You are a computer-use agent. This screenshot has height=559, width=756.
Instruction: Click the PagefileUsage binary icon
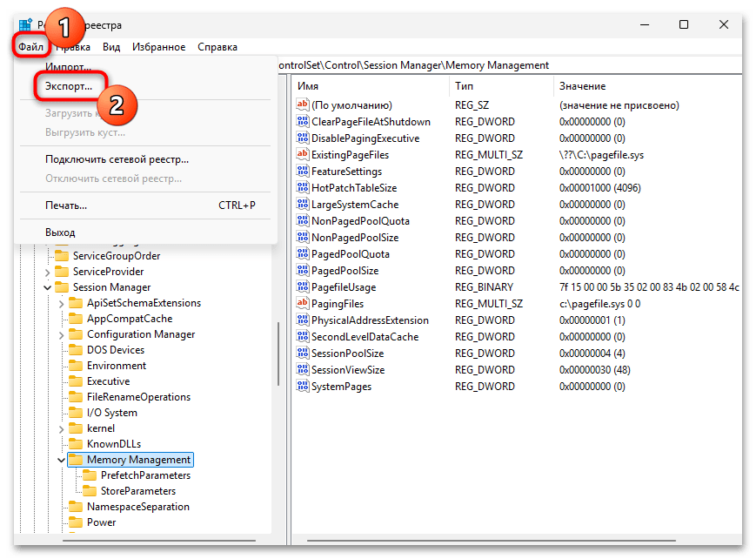(x=302, y=286)
